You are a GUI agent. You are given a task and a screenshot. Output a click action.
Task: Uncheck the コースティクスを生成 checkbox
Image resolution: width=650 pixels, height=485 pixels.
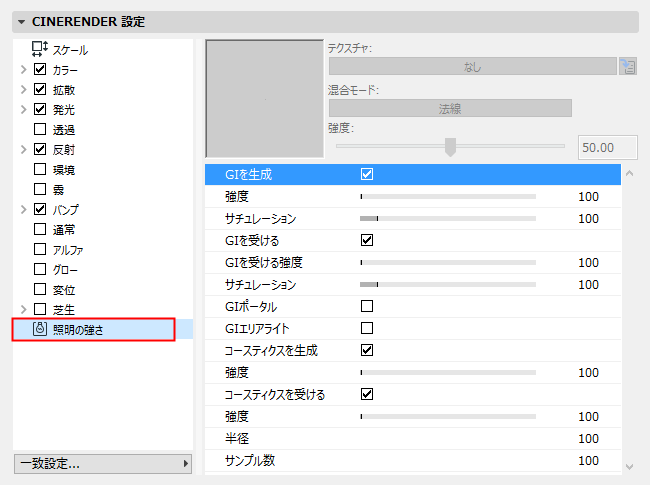367,350
